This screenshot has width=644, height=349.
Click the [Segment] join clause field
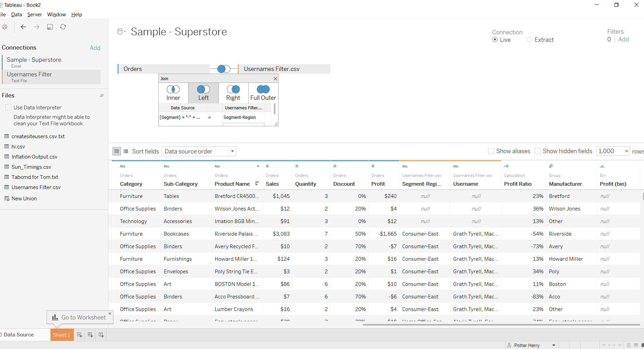[x=182, y=117]
